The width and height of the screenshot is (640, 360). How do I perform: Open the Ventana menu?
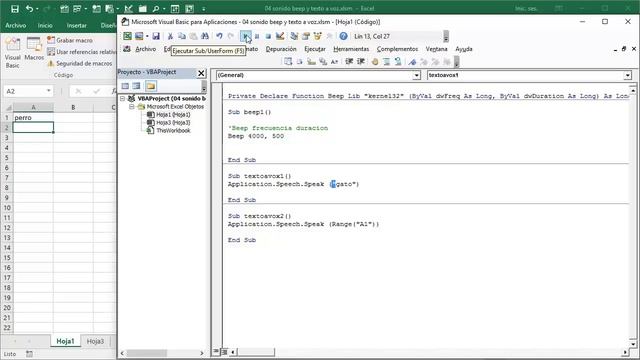click(x=436, y=49)
